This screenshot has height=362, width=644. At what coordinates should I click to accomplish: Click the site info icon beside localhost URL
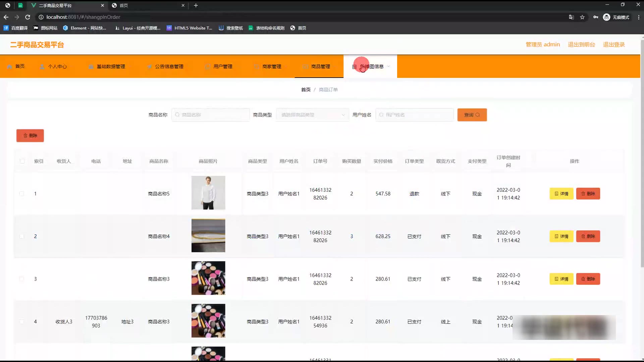pos(41,17)
